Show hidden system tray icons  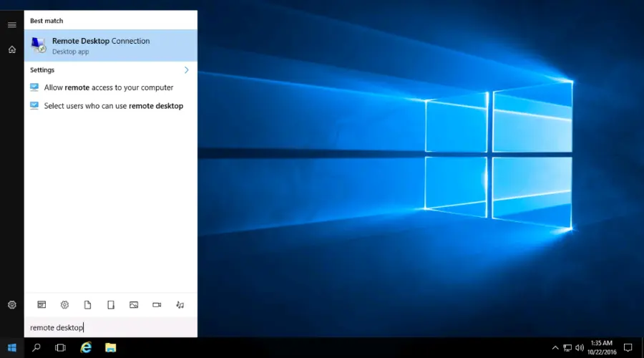click(557, 348)
